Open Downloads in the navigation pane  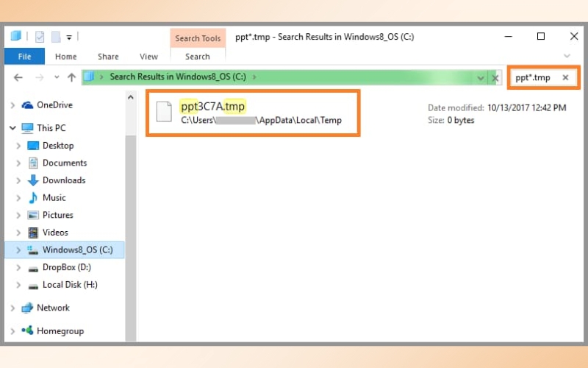pos(64,180)
